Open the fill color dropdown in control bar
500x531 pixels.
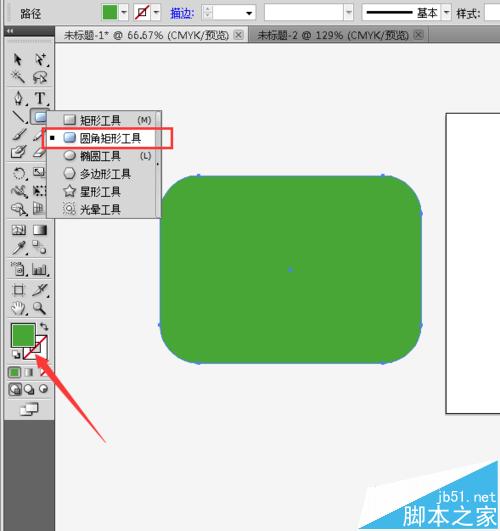coord(124,13)
